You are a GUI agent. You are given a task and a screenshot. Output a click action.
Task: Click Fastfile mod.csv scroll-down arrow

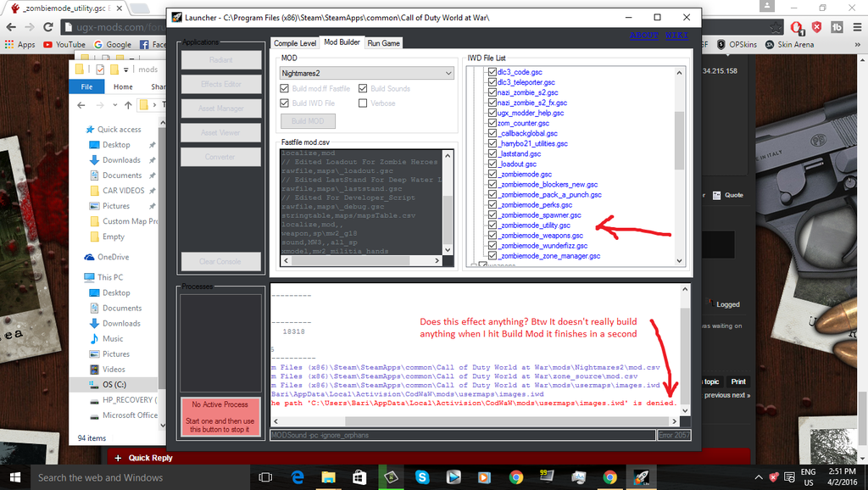448,250
